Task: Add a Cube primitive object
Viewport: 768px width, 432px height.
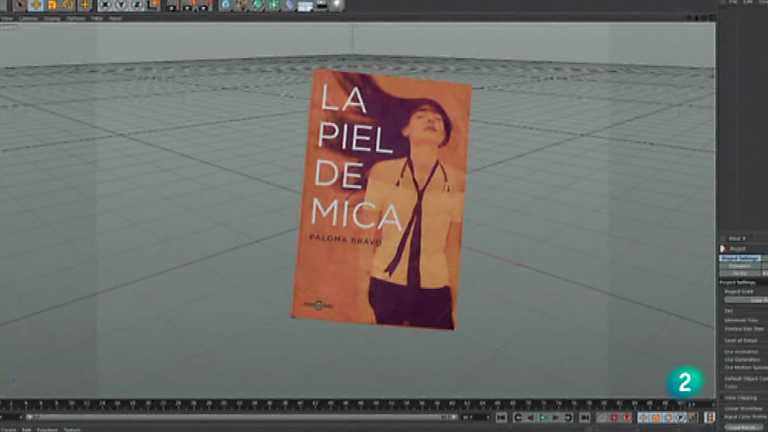Action: point(225,5)
